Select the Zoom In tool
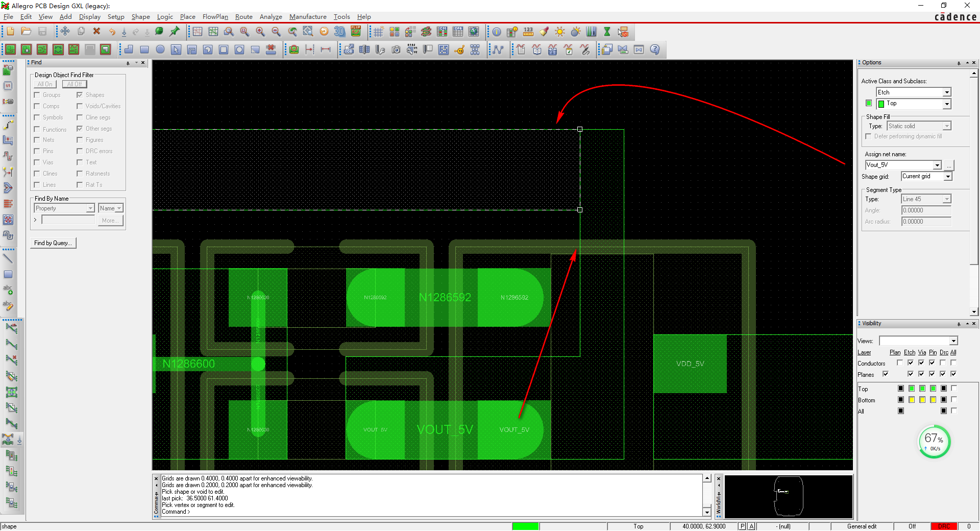 259,32
